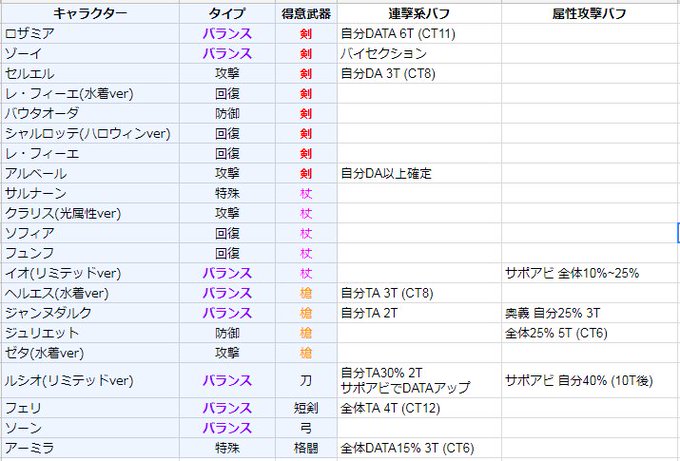680x461 pixels.
Task: Select the タイプ column header
Action: click(227, 13)
